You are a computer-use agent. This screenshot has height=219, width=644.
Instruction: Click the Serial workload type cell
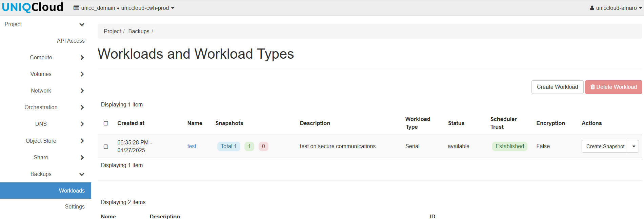(x=412, y=146)
